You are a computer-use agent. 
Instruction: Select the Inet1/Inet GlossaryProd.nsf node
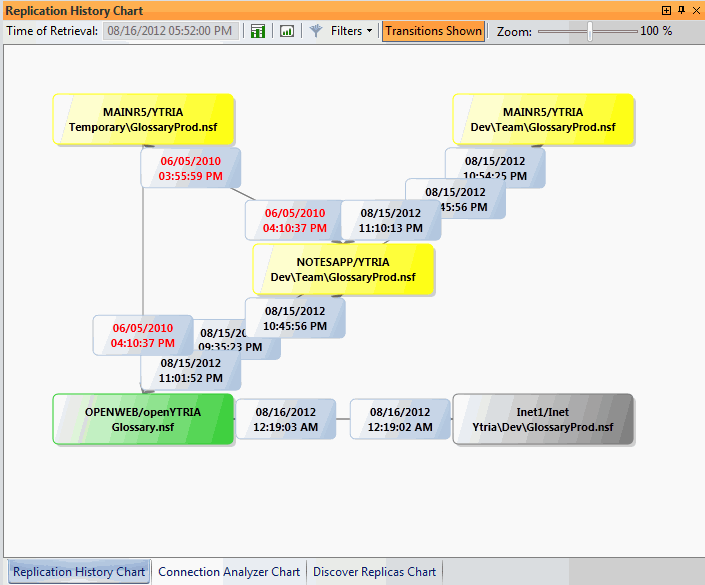(x=543, y=419)
